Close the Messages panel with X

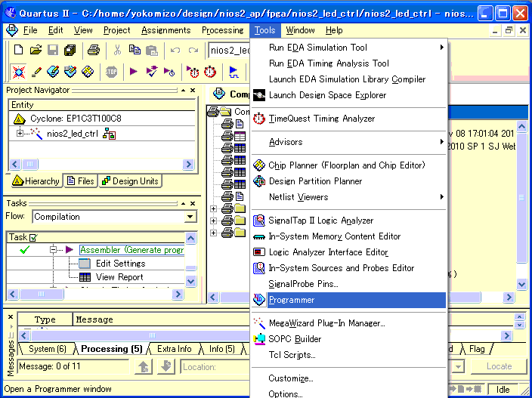(10, 317)
